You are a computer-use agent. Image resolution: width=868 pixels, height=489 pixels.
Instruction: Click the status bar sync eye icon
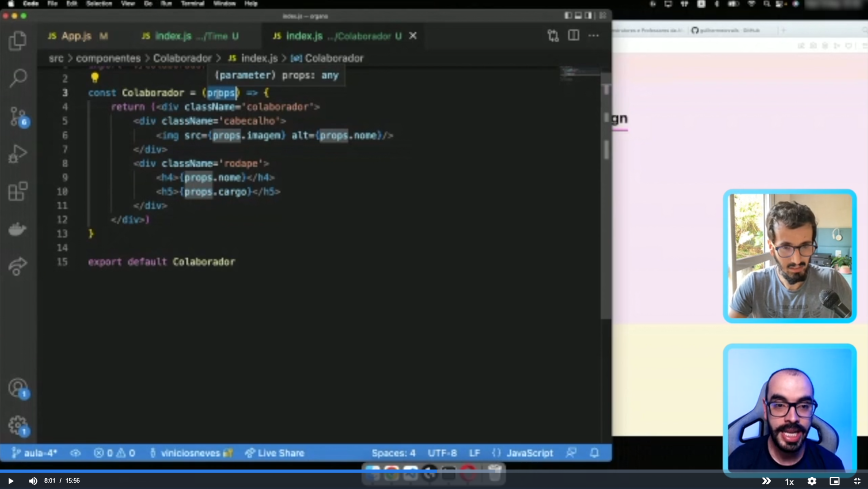(x=75, y=453)
